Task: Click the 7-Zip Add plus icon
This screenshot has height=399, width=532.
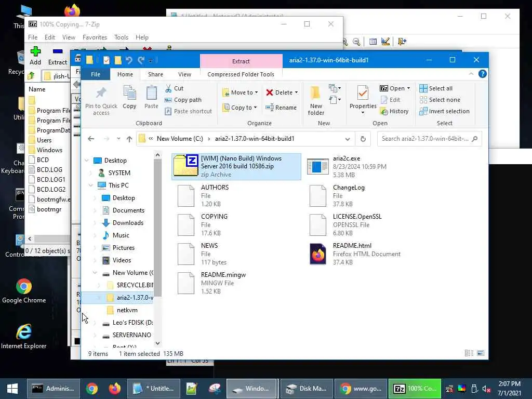Action: coord(35,51)
